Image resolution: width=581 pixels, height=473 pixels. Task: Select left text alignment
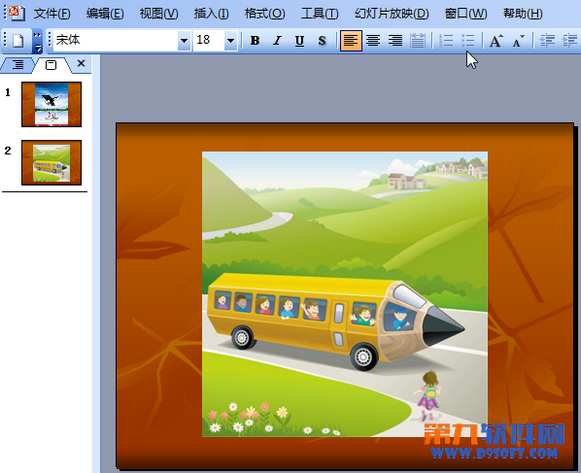point(351,40)
